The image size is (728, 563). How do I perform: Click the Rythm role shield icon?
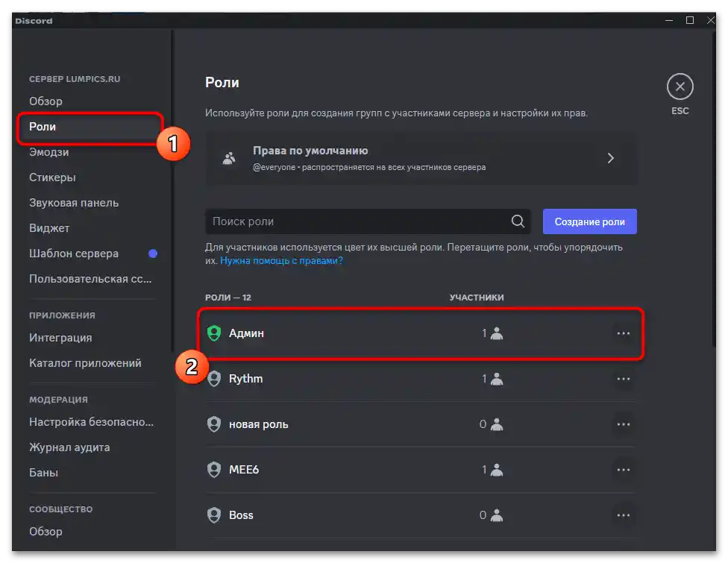(x=214, y=379)
